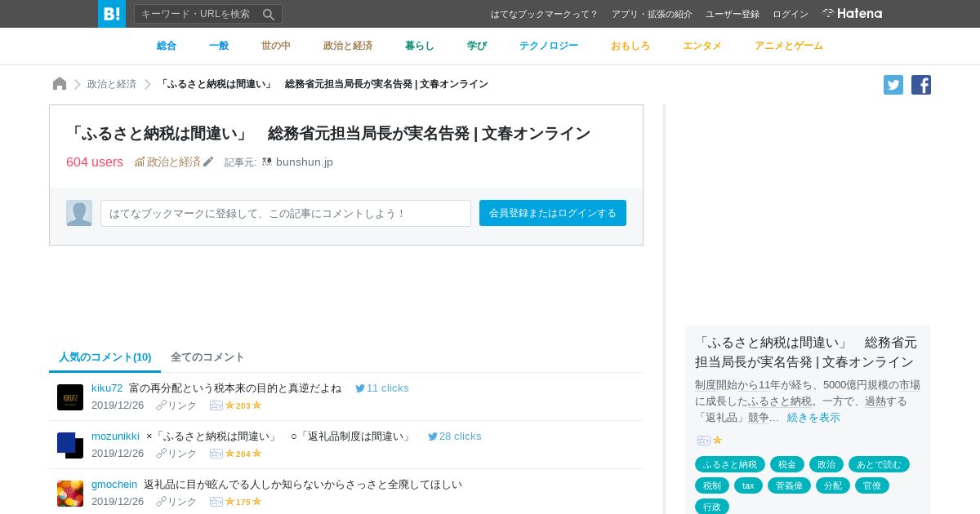Open the 一般 category tab
This screenshot has height=514, width=980.
[x=219, y=46]
